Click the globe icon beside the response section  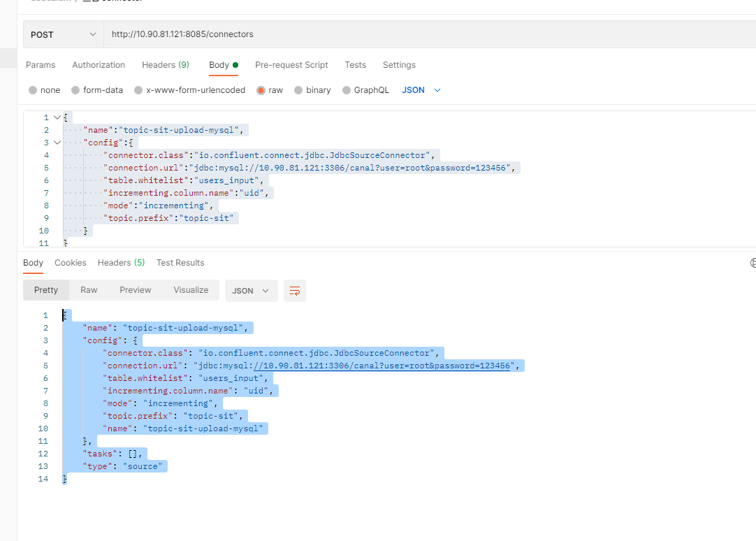point(752,263)
